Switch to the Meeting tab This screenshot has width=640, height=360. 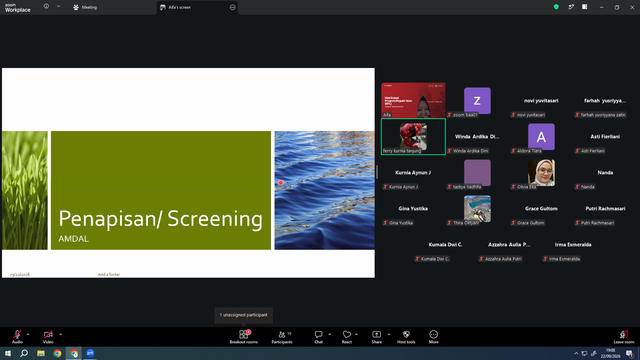[x=85, y=7]
